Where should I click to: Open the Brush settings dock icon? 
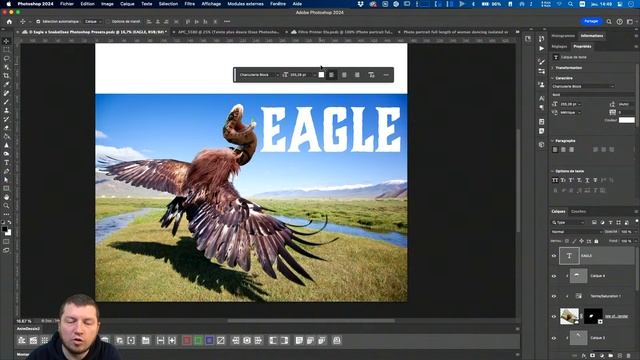pyautogui.click(x=541, y=62)
